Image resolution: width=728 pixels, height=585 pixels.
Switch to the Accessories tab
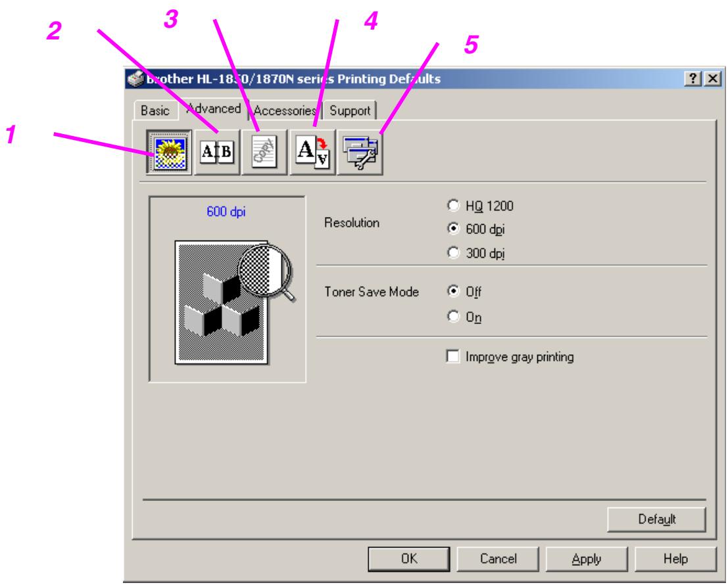point(285,110)
